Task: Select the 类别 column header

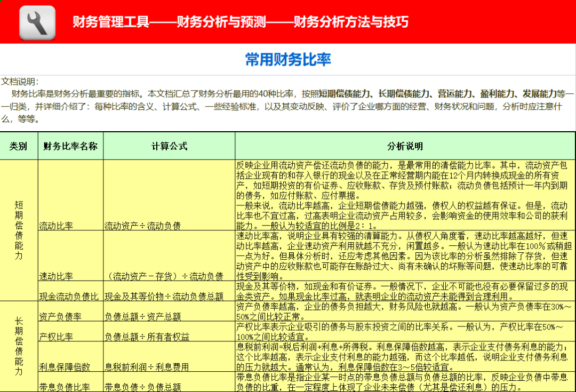Action: pos(19,146)
